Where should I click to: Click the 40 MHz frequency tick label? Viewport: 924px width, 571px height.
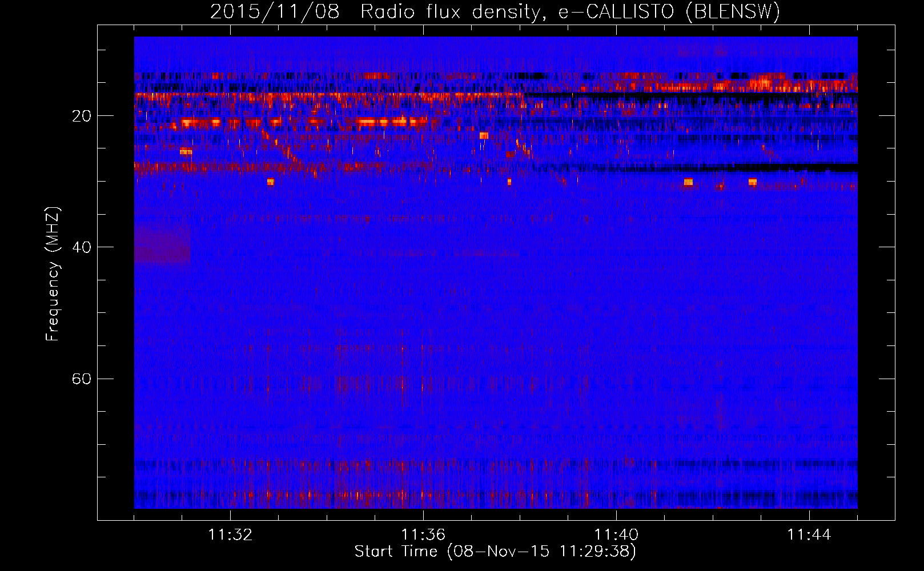tap(81, 247)
